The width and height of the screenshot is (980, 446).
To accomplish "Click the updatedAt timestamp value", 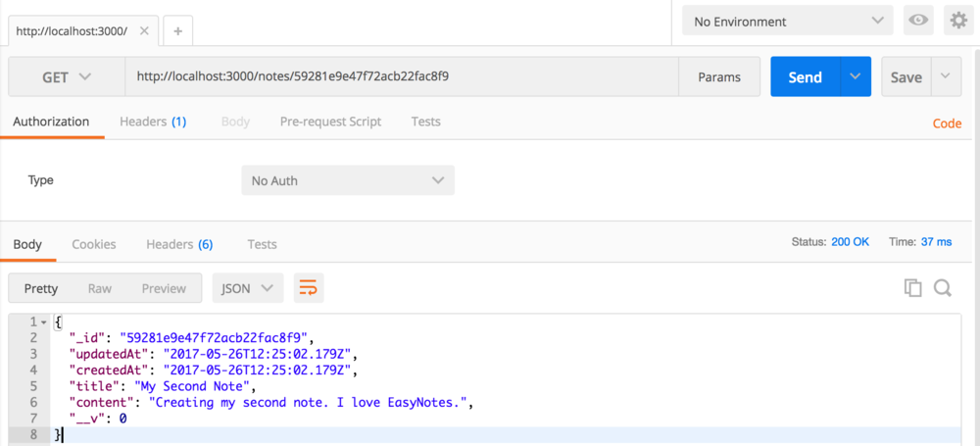I will coord(258,354).
